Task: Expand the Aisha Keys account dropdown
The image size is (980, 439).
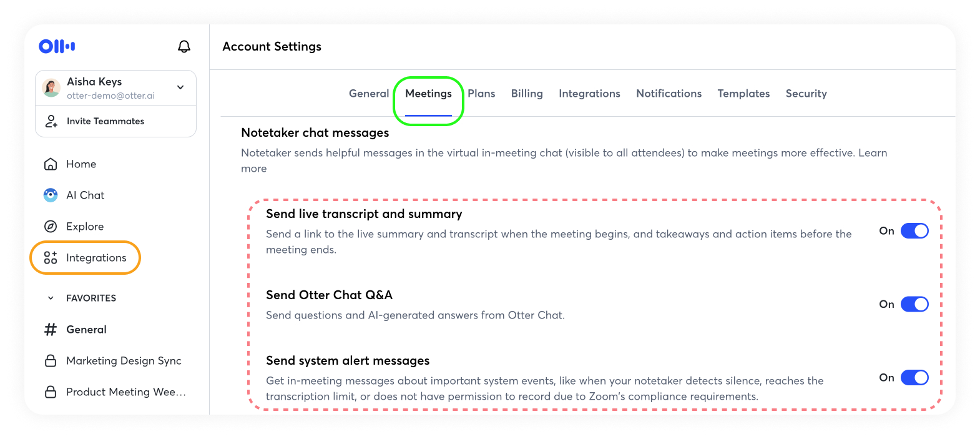Action: point(180,87)
